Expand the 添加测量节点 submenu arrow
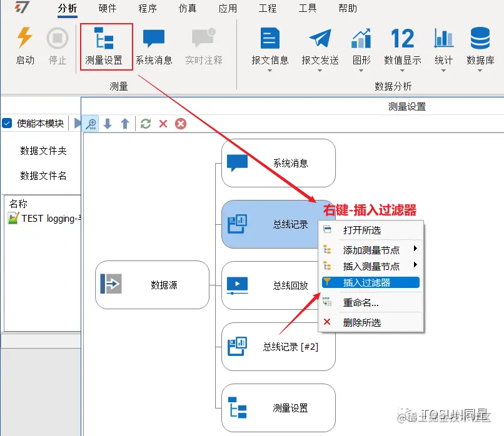 (415, 248)
